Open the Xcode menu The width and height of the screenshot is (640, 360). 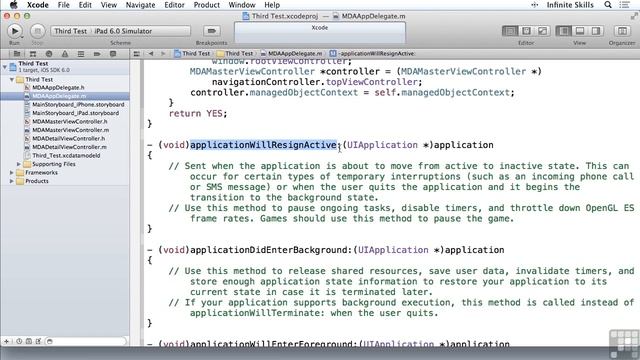click(x=38, y=5)
